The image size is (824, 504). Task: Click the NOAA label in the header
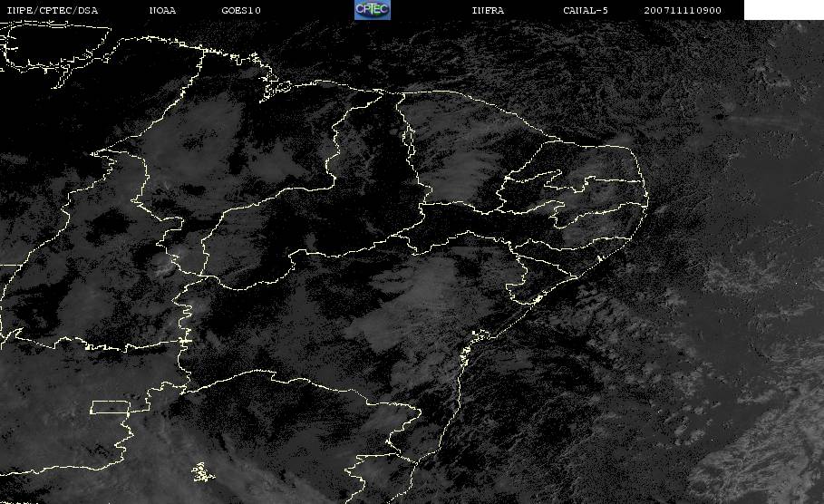pos(162,11)
